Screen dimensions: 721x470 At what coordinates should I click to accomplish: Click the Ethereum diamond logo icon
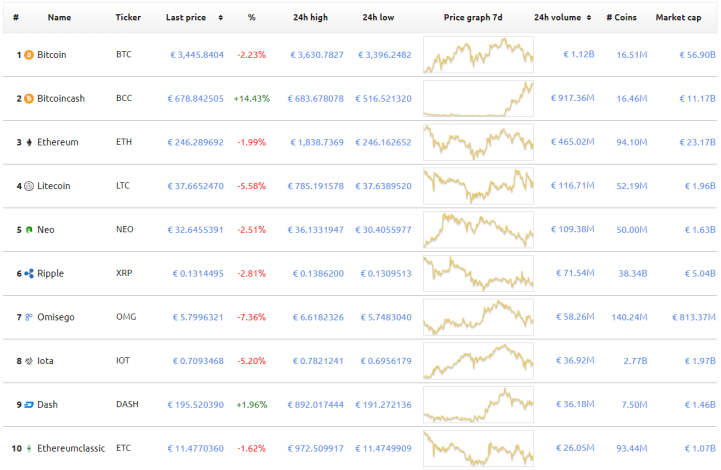point(29,143)
